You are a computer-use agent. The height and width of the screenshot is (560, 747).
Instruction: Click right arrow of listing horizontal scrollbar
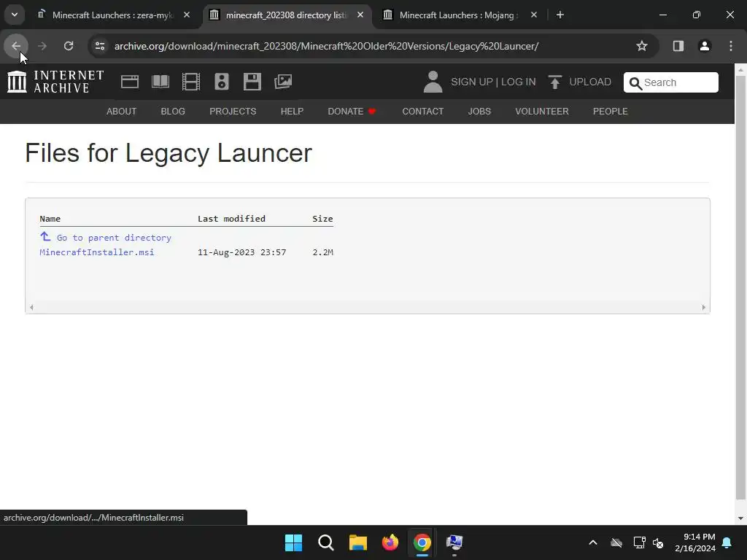coord(704,307)
